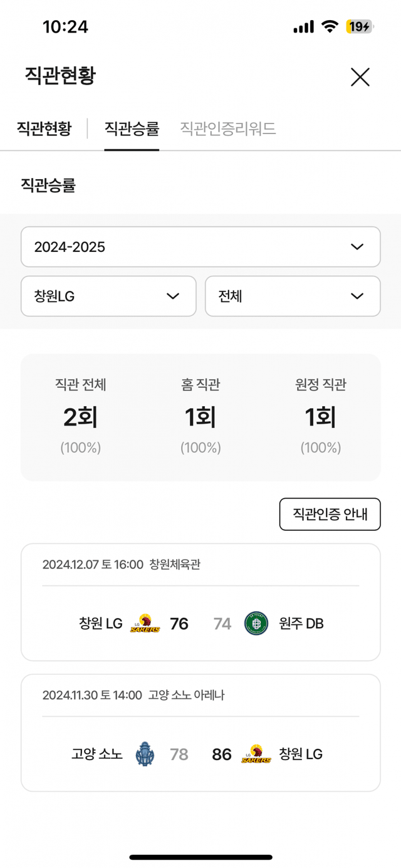
Task: Open the 2024.12.07 창원 LG vs 원주 DB match card
Action: pyautogui.click(x=200, y=602)
